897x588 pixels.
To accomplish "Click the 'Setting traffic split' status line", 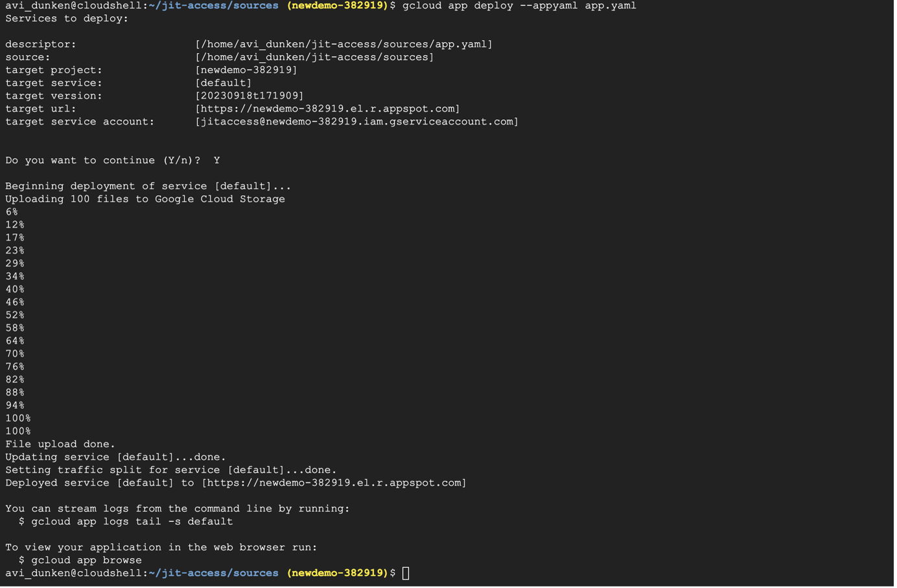I will (x=171, y=470).
